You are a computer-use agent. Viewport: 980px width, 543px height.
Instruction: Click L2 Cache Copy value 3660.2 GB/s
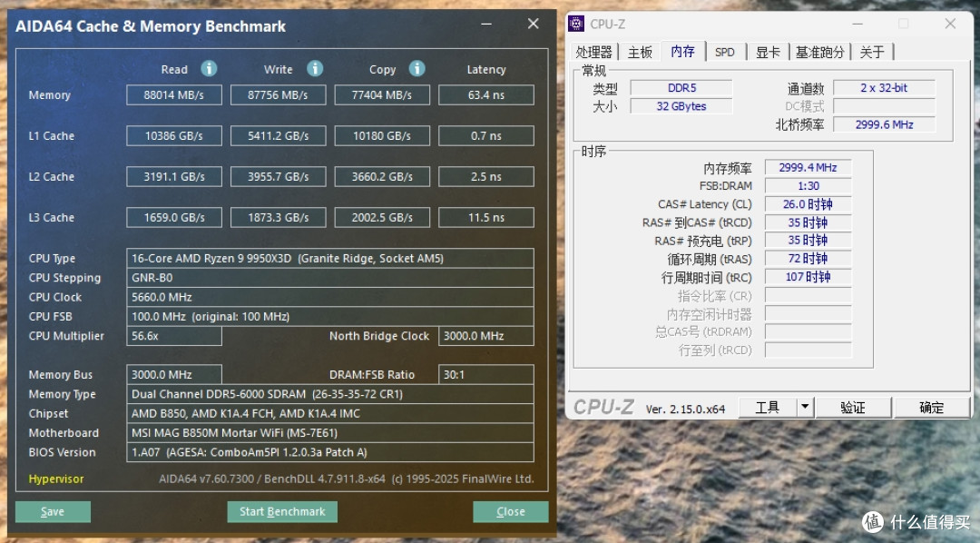pos(382,176)
